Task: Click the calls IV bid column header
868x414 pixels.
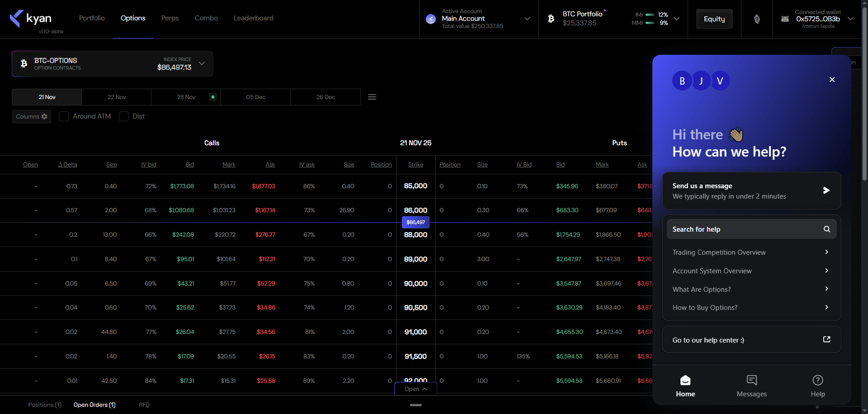Action: point(149,165)
